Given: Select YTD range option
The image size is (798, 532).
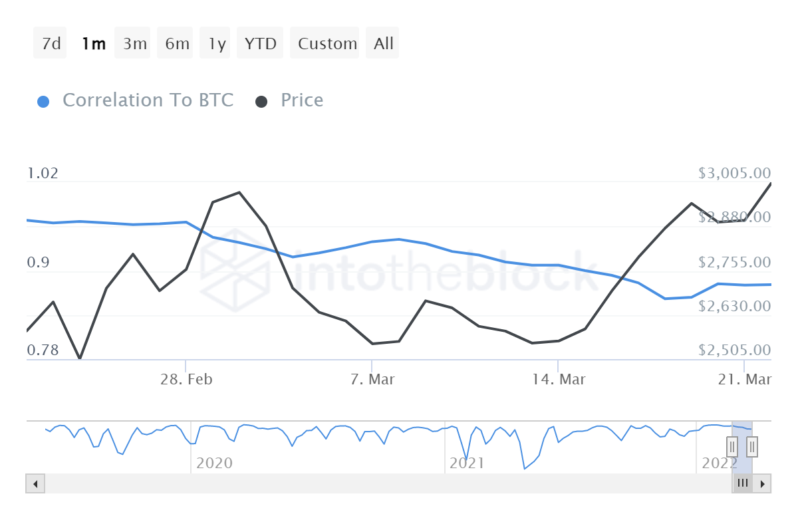Looking at the screenshot, I should 261,43.
